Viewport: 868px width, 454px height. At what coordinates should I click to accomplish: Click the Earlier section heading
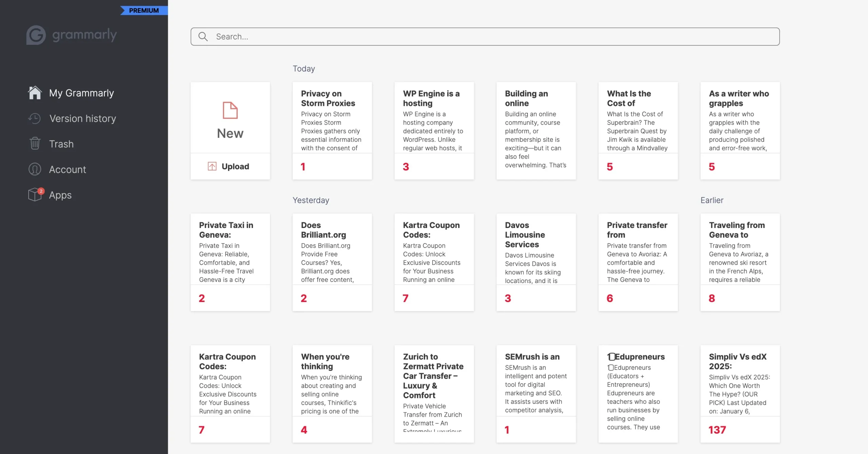[x=712, y=200]
